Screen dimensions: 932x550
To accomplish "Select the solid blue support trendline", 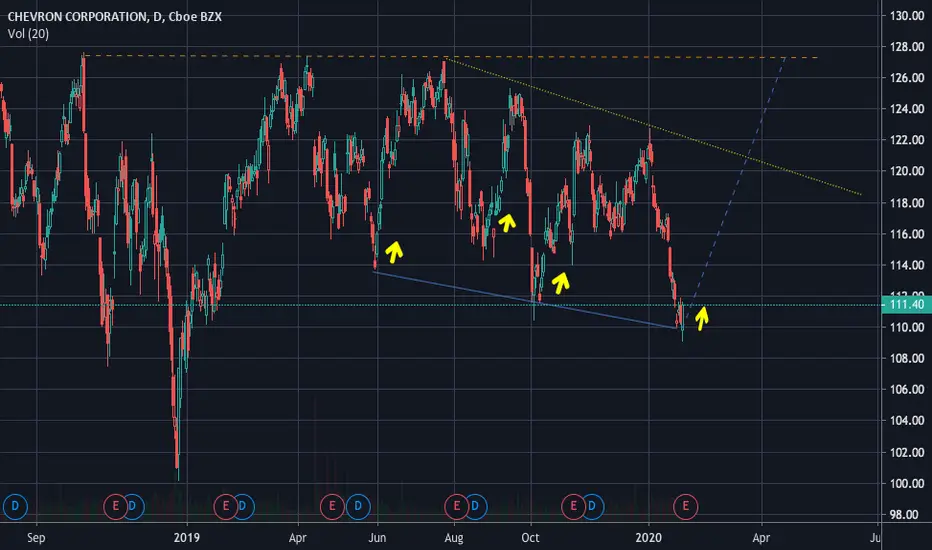I will (x=525, y=300).
